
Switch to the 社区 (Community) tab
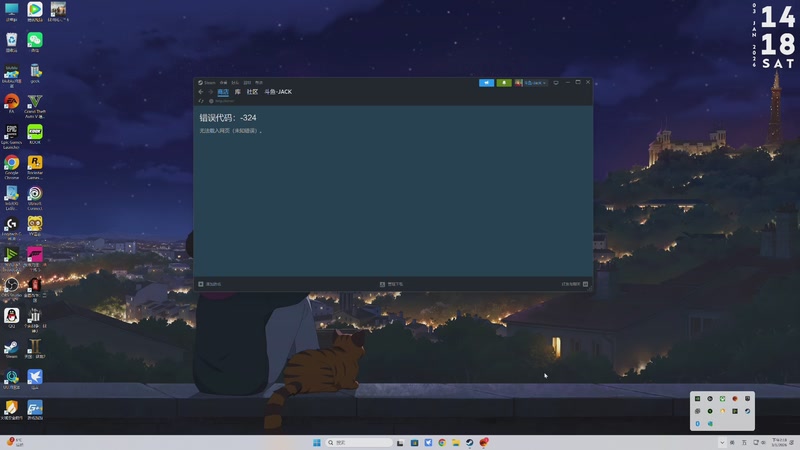[253, 92]
